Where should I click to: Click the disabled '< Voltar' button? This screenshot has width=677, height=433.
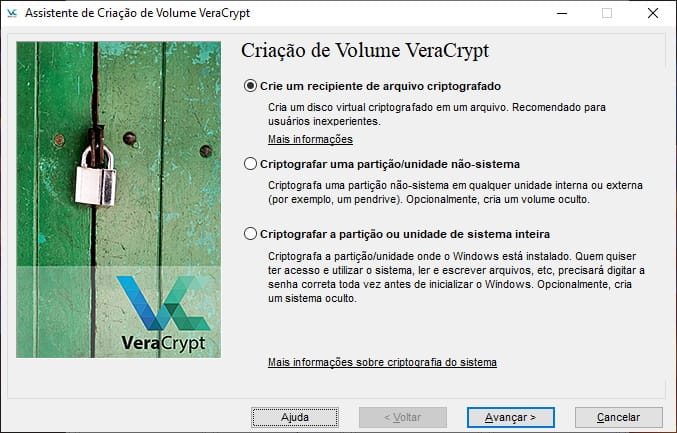tap(403, 417)
